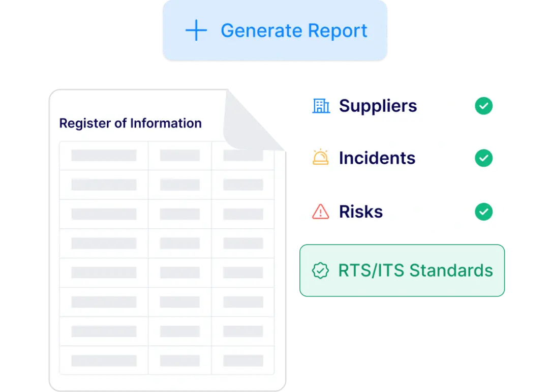This screenshot has width=549, height=392.
Task: Select the Incidents label
Action: [377, 158]
